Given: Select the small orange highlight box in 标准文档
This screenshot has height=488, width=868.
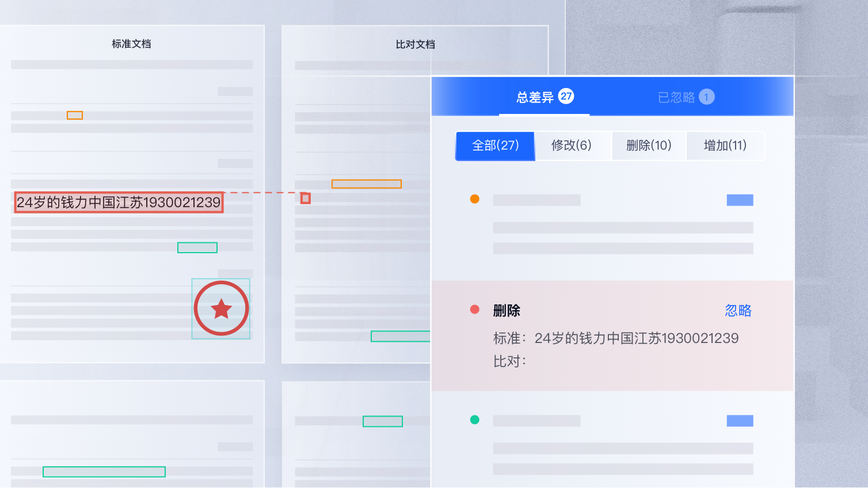Looking at the screenshot, I should click(x=75, y=115).
